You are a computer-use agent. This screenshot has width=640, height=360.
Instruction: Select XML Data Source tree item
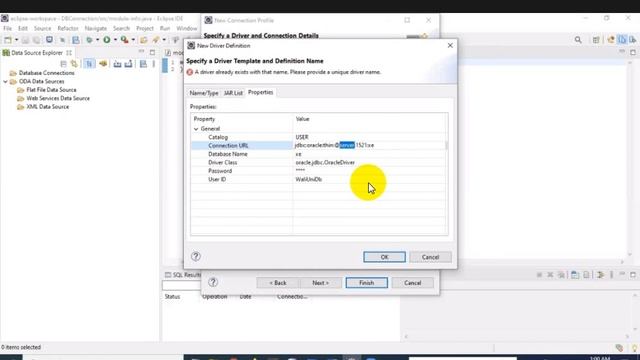point(48,107)
